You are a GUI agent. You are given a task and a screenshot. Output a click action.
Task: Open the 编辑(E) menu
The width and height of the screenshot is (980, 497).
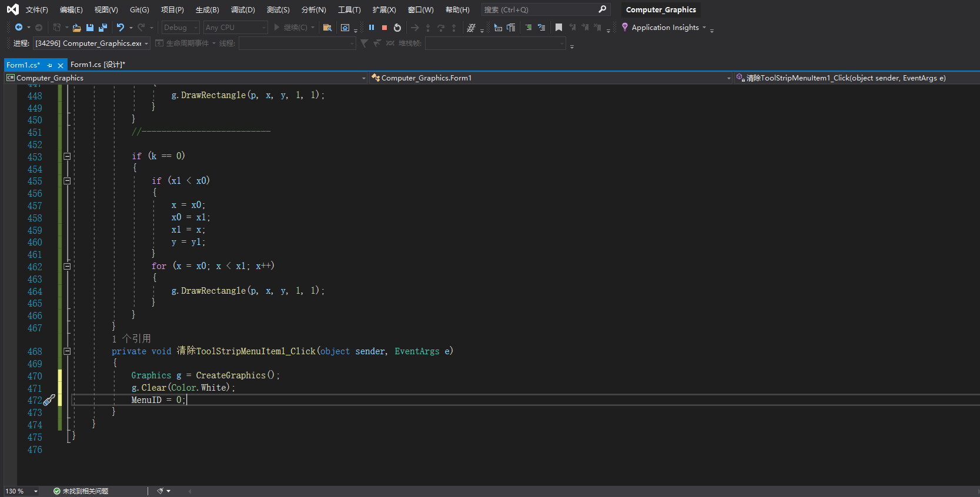(71, 10)
